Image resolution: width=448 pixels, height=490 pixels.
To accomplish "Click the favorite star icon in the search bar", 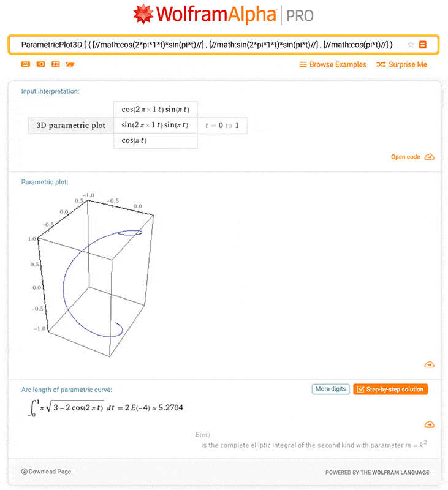I will [x=411, y=45].
